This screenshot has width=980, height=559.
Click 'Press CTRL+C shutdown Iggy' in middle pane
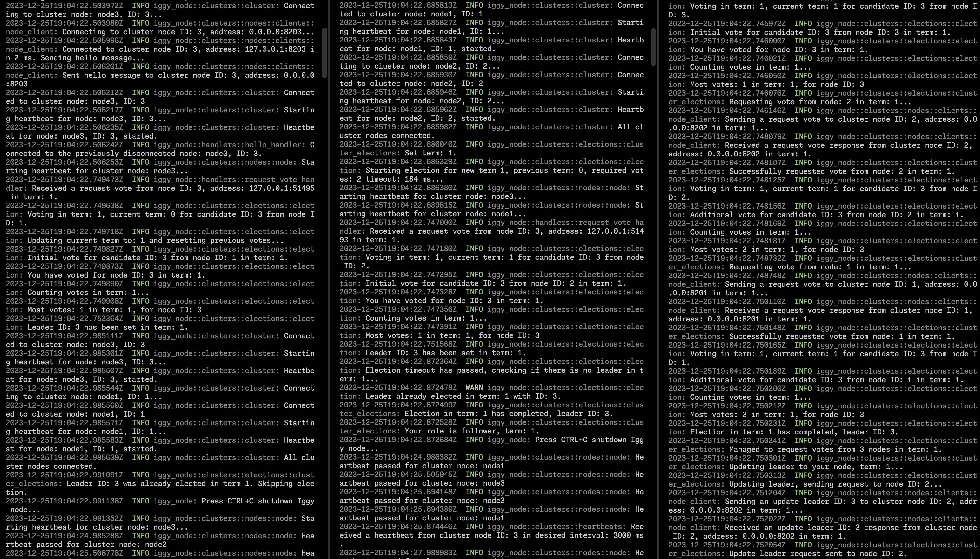(589, 440)
